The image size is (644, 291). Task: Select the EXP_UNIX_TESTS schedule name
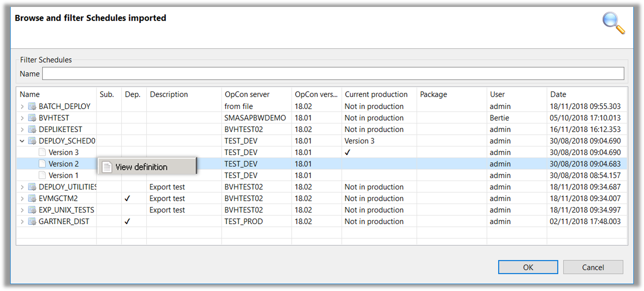click(67, 210)
